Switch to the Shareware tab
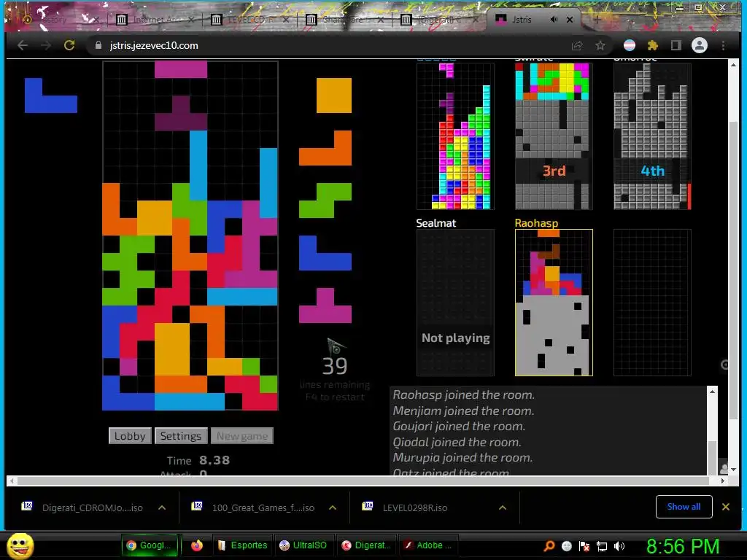This screenshot has height=560, width=747. (344, 20)
